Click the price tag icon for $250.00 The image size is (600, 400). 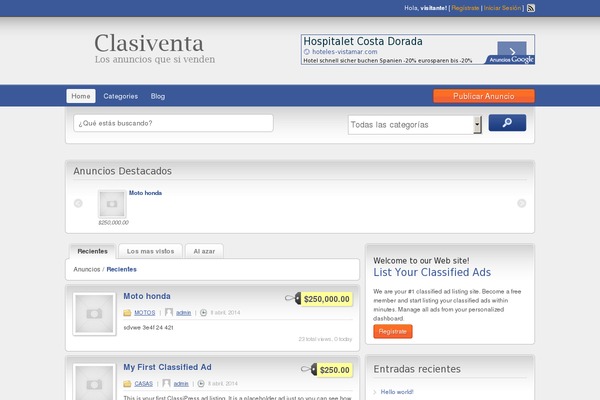coord(309,369)
